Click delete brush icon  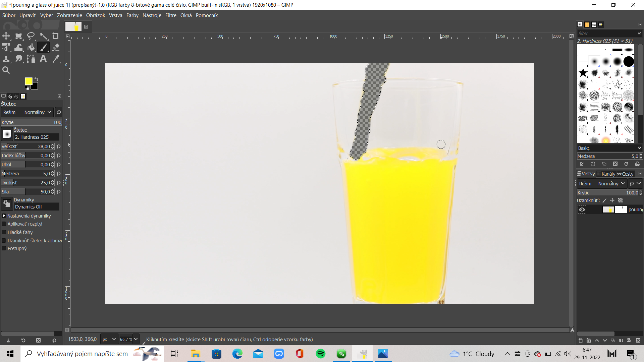point(615,164)
